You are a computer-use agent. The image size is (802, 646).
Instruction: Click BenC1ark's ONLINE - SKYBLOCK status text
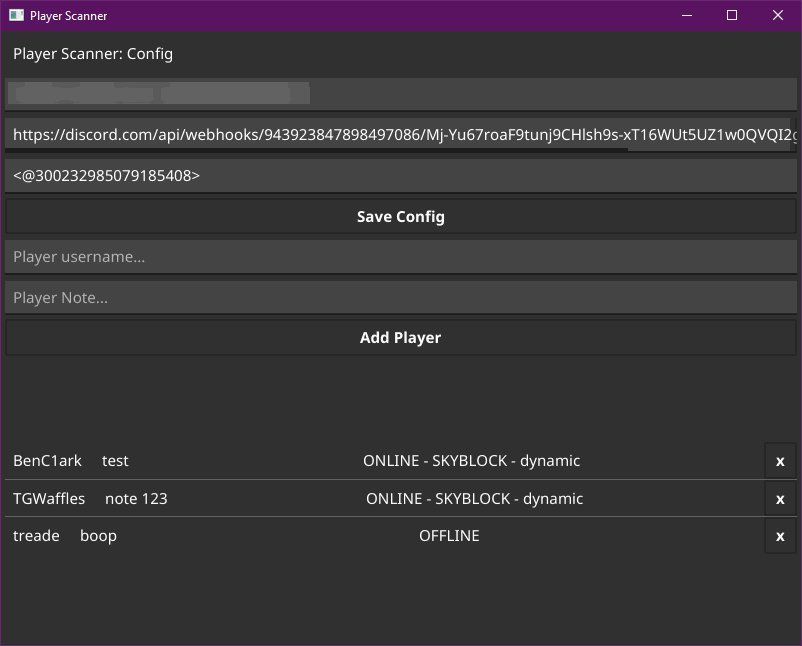[471, 461]
